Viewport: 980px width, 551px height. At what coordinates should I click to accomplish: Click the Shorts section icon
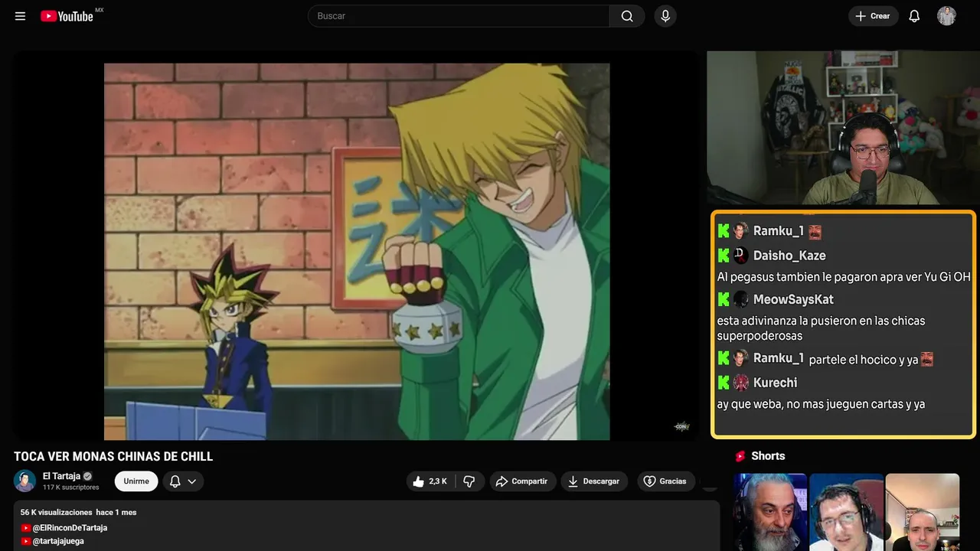[x=740, y=456]
